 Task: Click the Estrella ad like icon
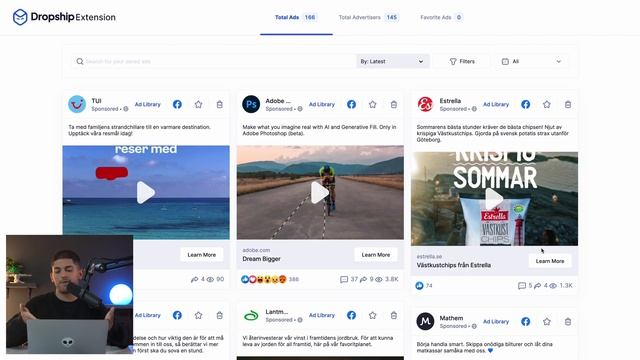419,286
